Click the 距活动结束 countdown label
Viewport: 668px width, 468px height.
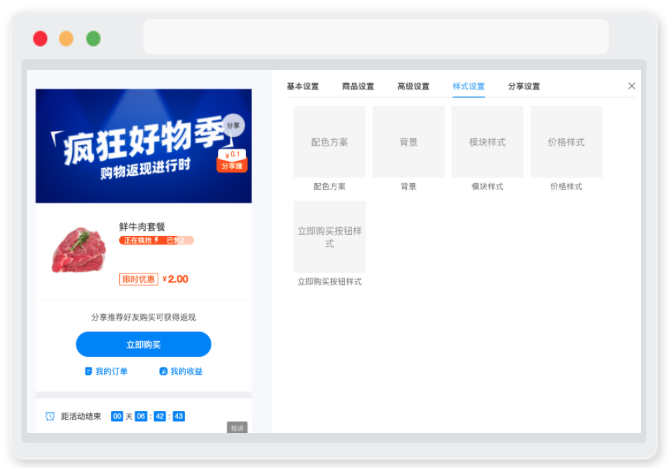coord(81,416)
